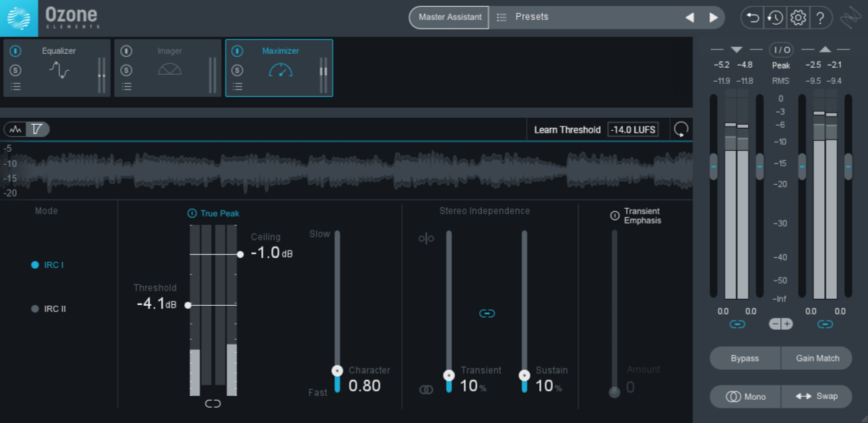The width and height of the screenshot is (868, 423).
Task: Click the Gain Match button
Action: coord(817,358)
